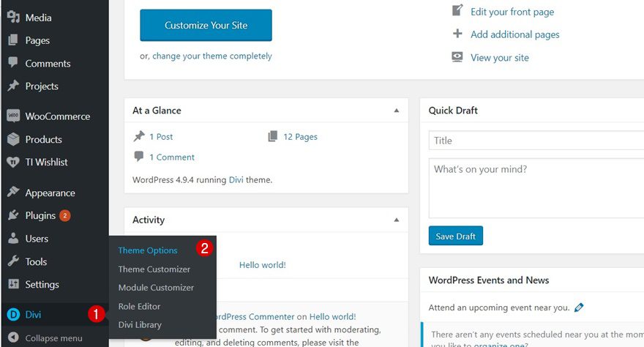This screenshot has width=644, height=347.
Task: Choose Role Editor in Divi submenu
Action: point(139,306)
